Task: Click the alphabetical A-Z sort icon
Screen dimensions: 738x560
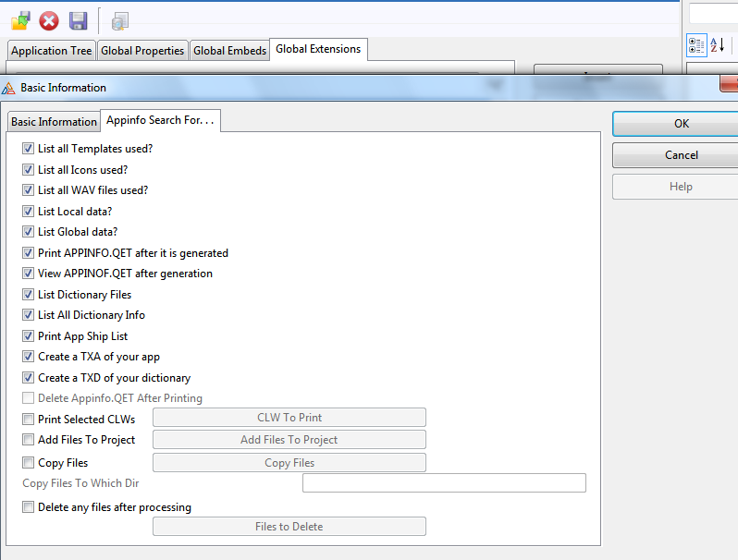Action: pos(718,45)
